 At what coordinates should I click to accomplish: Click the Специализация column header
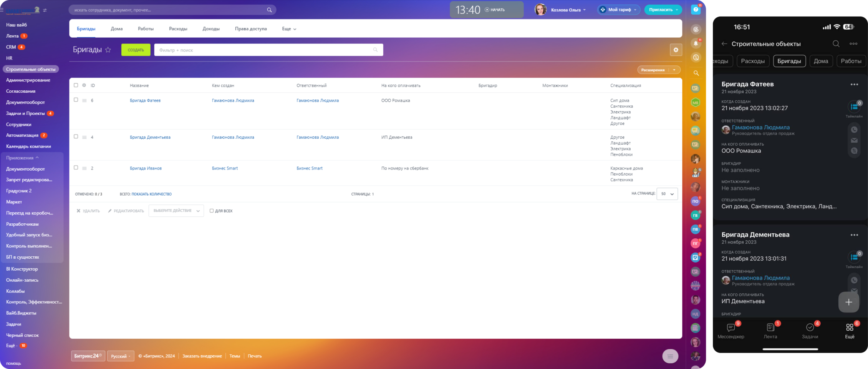click(626, 86)
